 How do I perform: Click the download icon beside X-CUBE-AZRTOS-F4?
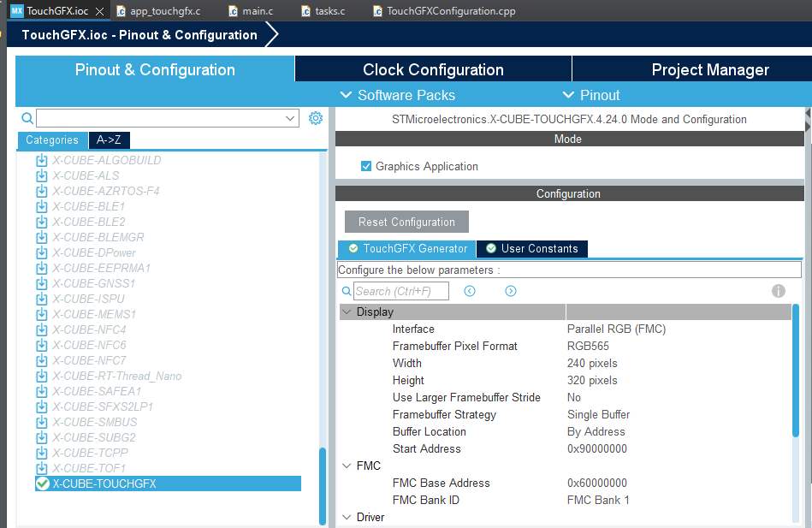pyautogui.click(x=41, y=191)
